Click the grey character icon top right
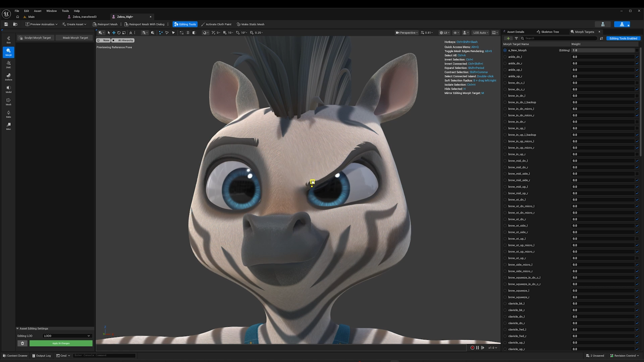This screenshot has width=644, height=362. pyautogui.click(x=603, y=24)
